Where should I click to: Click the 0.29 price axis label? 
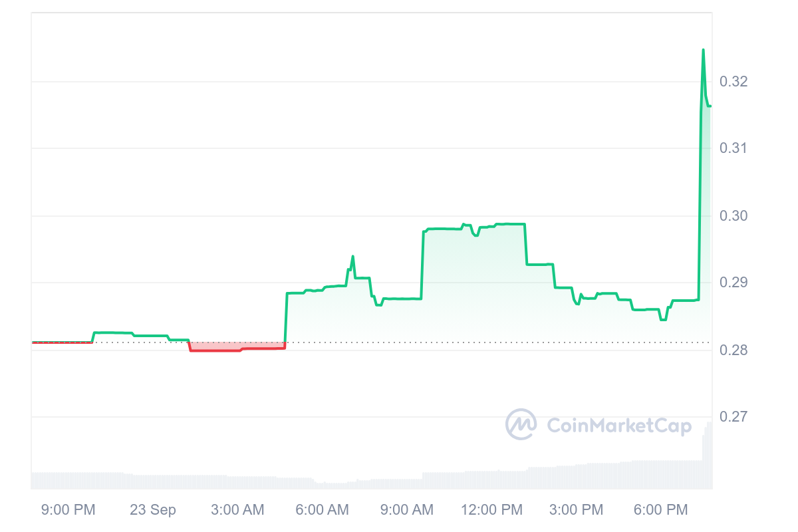[734, 283]
